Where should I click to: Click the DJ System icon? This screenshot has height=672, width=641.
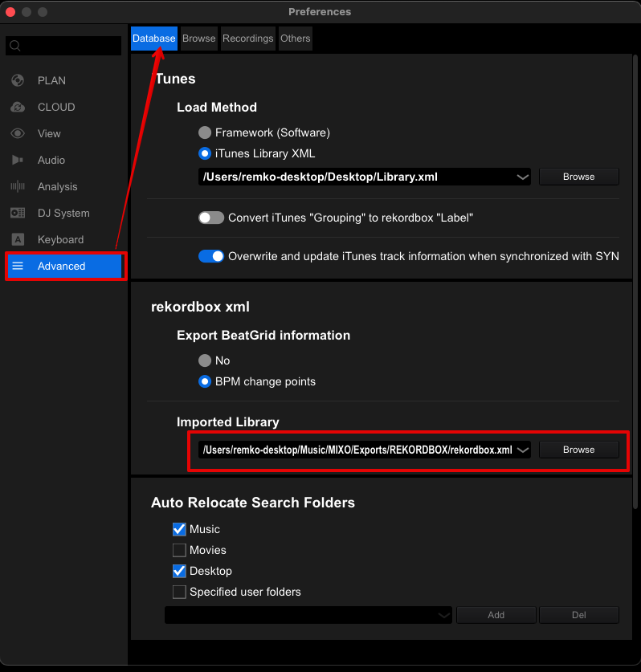(18, 213)
